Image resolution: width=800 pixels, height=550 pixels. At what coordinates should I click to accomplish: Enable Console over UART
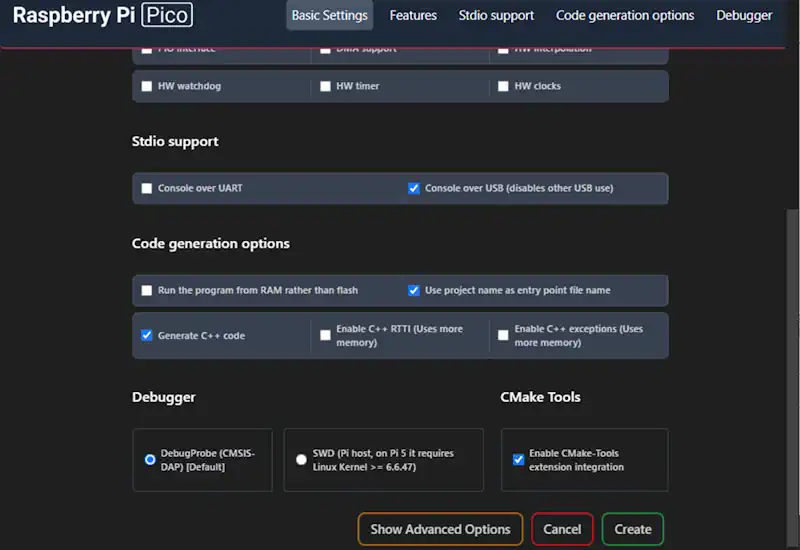click(x=147, y=188)
